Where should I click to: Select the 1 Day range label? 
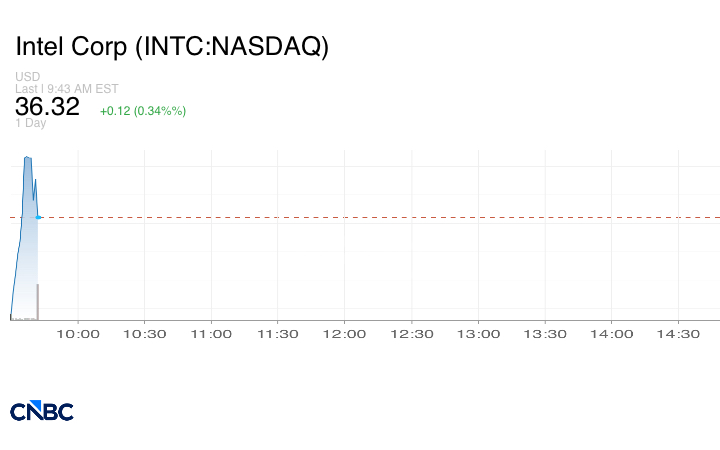(x=31, y=123)
